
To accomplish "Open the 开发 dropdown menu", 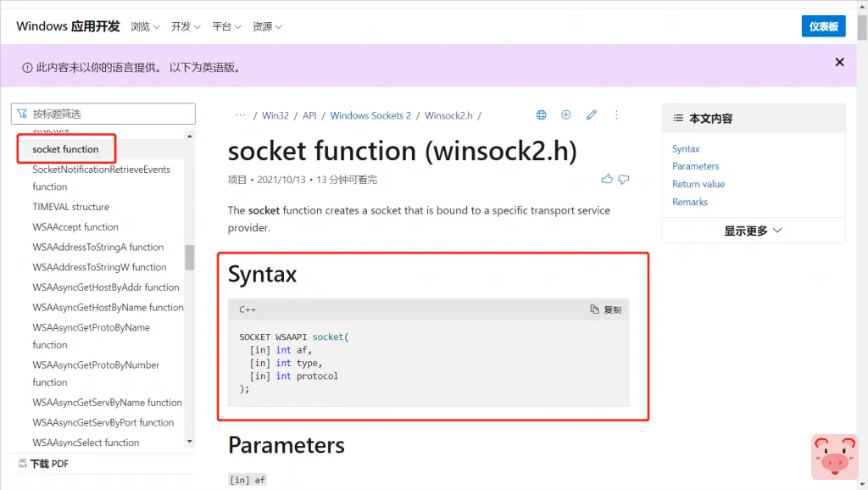I will coord(186,26).
